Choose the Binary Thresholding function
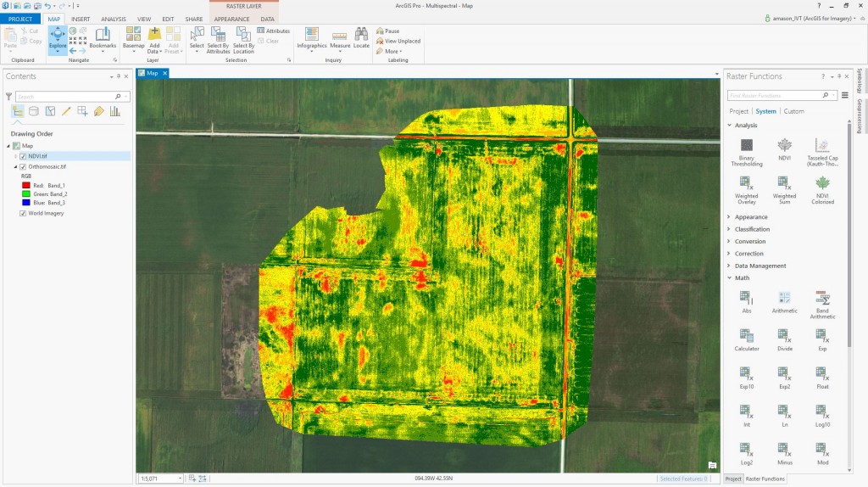 tap(747, 153)
